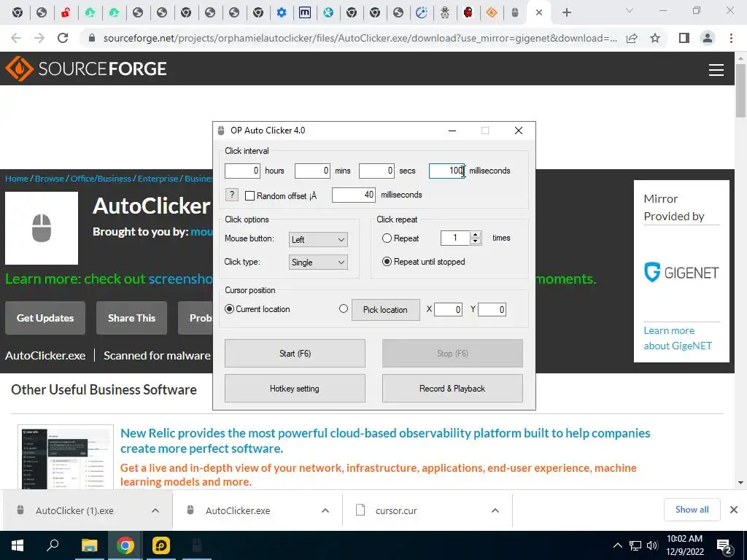Open File Explorer from taskbar
747x560 pixels.
point(89,545)
